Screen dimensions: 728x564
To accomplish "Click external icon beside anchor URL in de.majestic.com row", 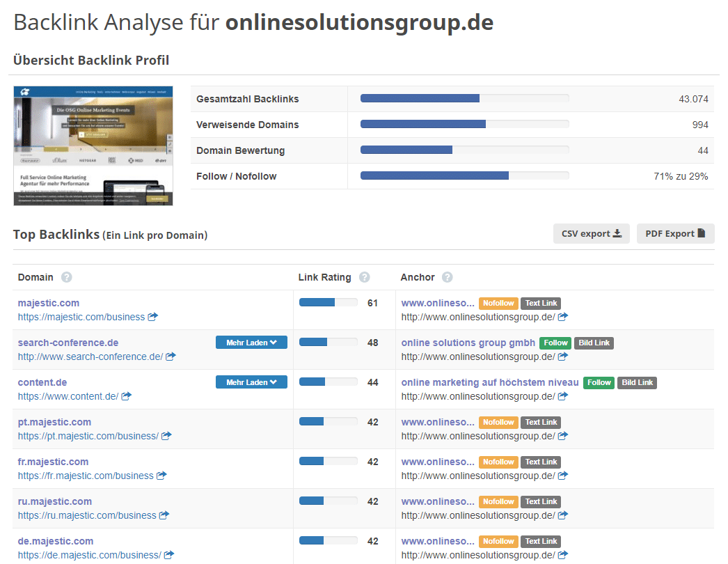I will click(563, 555).
